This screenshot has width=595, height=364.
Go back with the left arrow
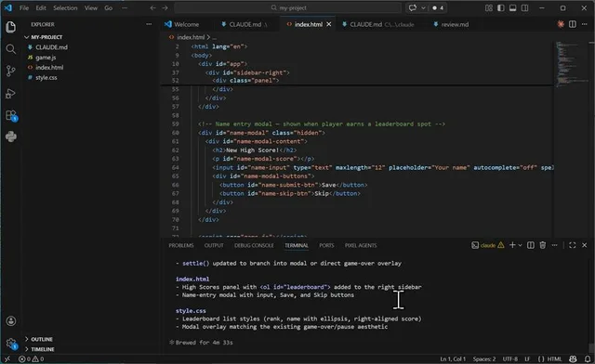point(152,7)
